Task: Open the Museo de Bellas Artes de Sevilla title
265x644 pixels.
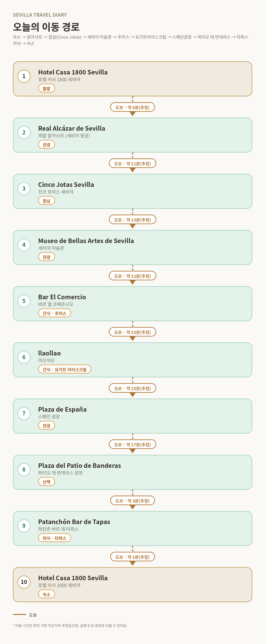Action: (x=86, y=241)
